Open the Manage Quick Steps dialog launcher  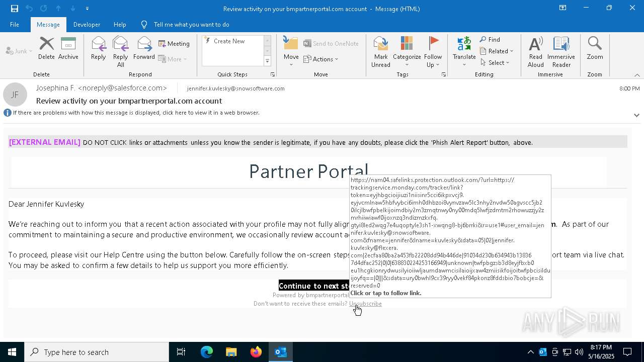[x=273, y=74]
